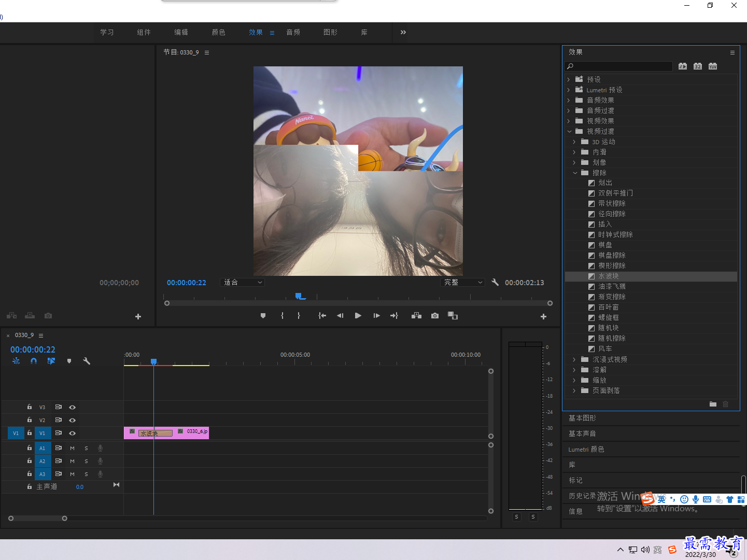747x560 pixels.
Task: Solo audio track A2
Action: (x=86, y=461)
